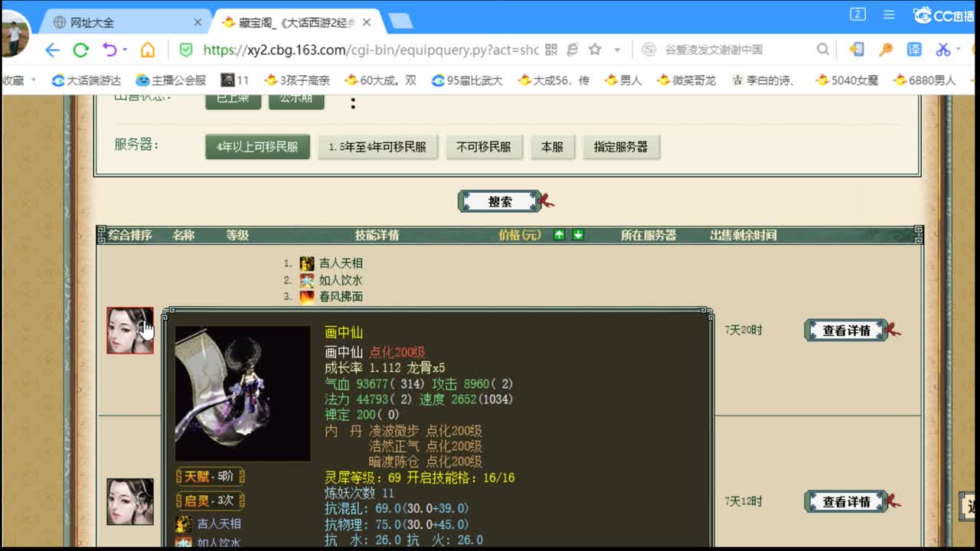Click the 等级 column header
Screen dimensions: 980x551
coord(237,235)
